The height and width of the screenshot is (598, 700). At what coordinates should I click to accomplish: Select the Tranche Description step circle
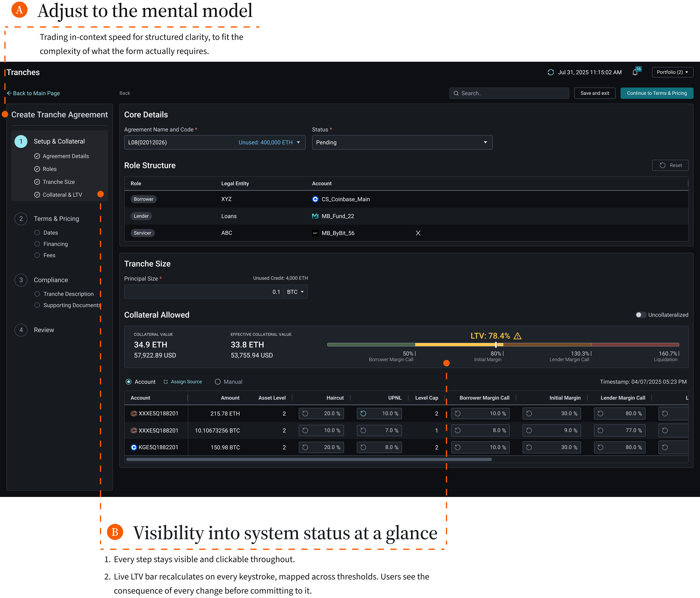pos(37,294)
